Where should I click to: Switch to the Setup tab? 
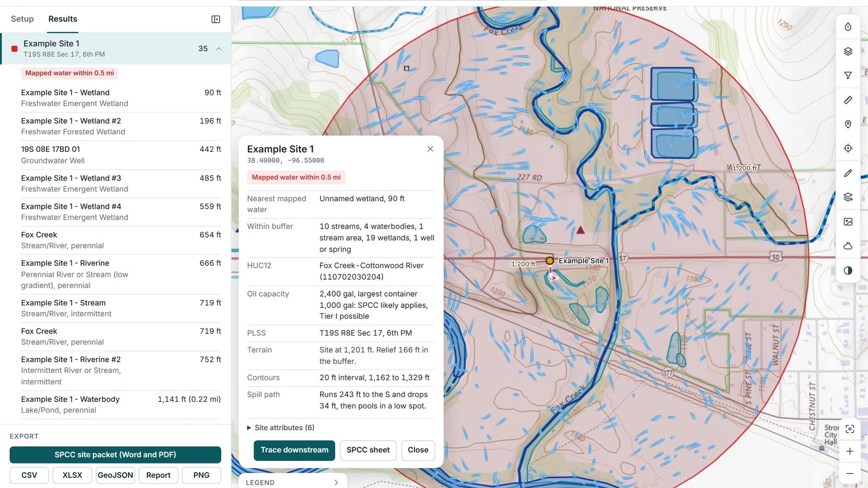pyautogui.click(x=22, y=19)
